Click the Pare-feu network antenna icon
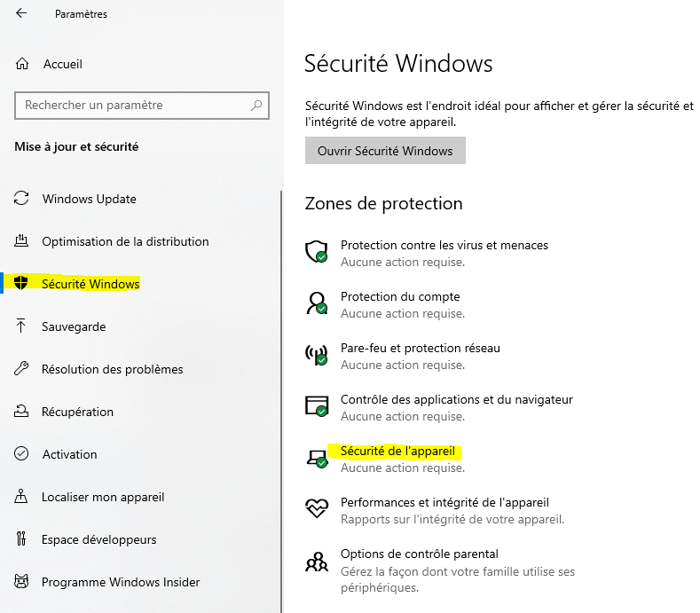Image resolution: width=700 pixels, height=613 pixels. point(317,355)
